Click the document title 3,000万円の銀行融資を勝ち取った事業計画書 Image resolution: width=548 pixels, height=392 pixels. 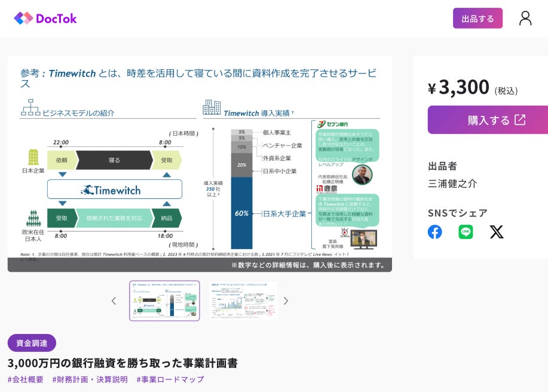point(123,363)
